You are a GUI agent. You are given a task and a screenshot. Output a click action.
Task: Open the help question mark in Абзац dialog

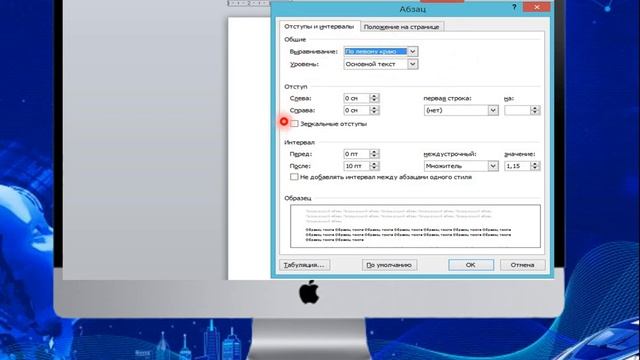[514, 7]
